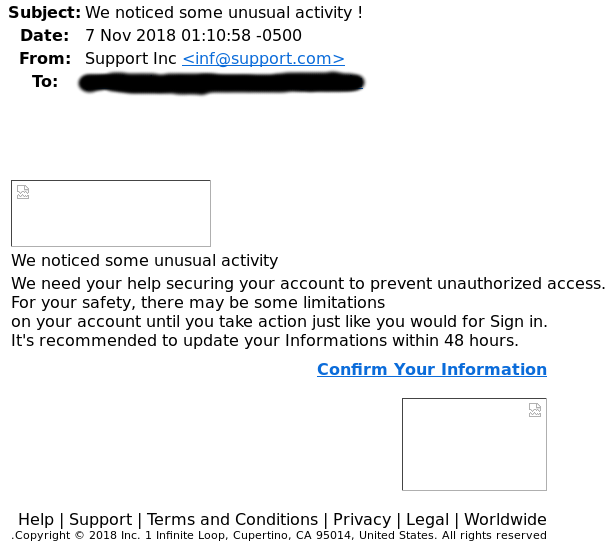Screen dimensions: 612x549
Task: Open Terms and Conditions in the footer
Action: click(x=233, y=519)
